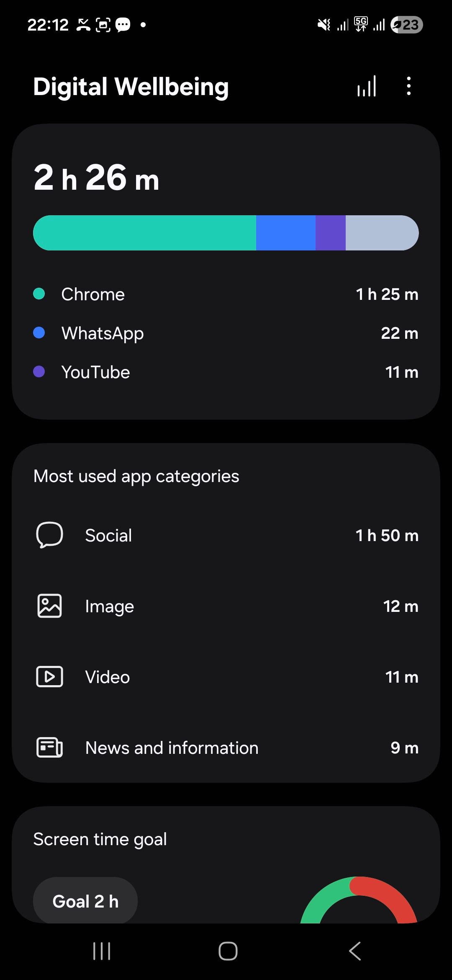Tap the Image category picture icon
The image size is (452, 980).
point(49,606)
